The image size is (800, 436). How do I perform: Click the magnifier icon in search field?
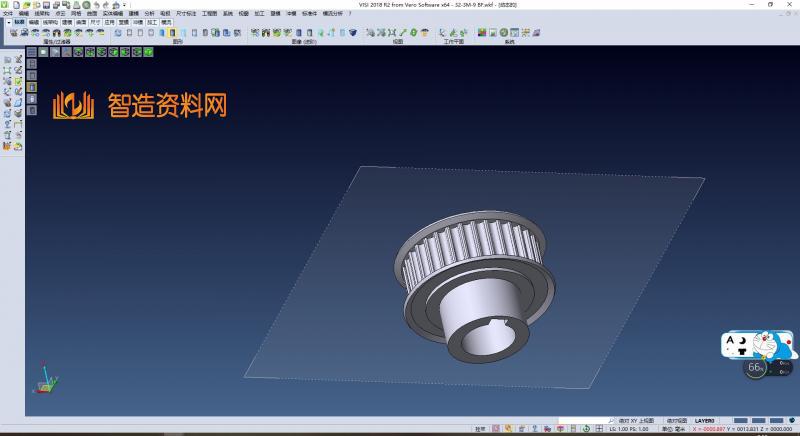pos(611,421)
